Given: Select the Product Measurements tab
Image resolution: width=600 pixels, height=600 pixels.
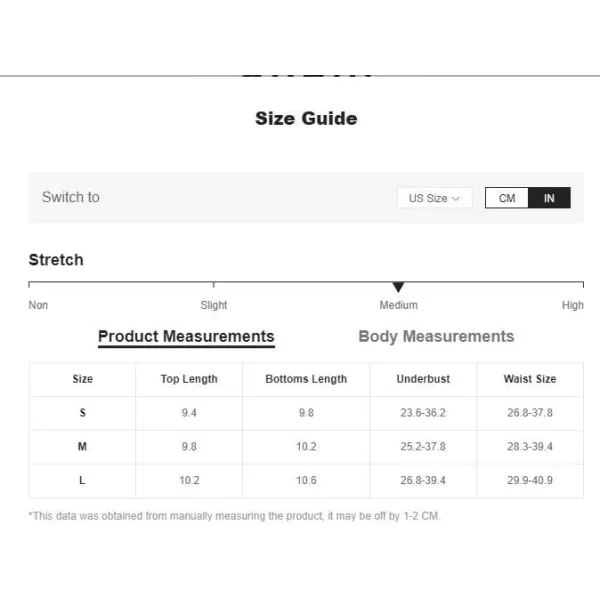Looking at the screenshot, I should 186,337.
